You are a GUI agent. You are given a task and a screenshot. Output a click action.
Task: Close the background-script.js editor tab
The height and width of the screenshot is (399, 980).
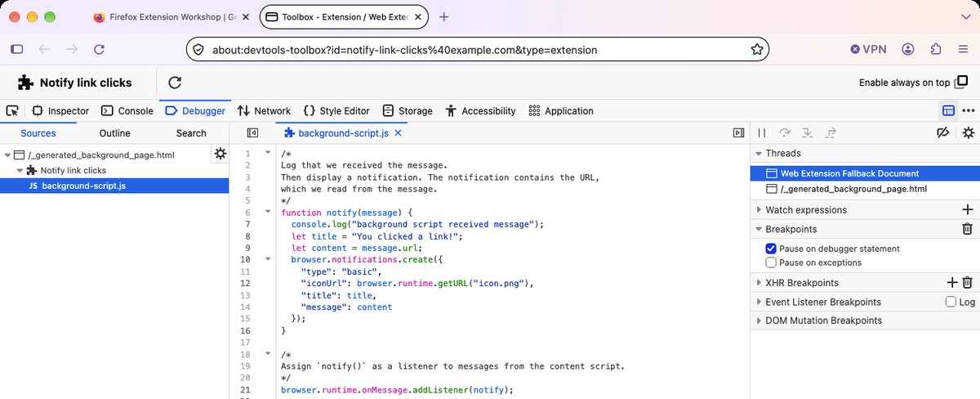point(398,132)
